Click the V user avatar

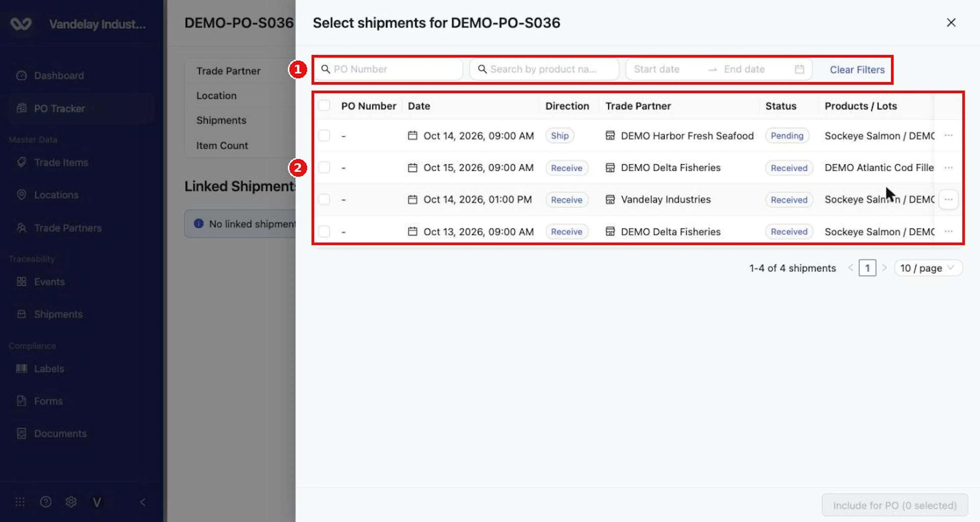pyautogui.click(x=97, y=502)
